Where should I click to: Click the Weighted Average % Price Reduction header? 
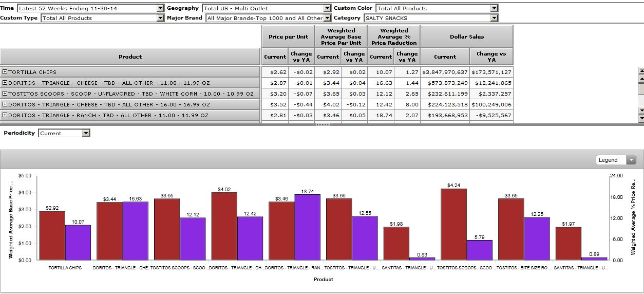click(394, 36)
